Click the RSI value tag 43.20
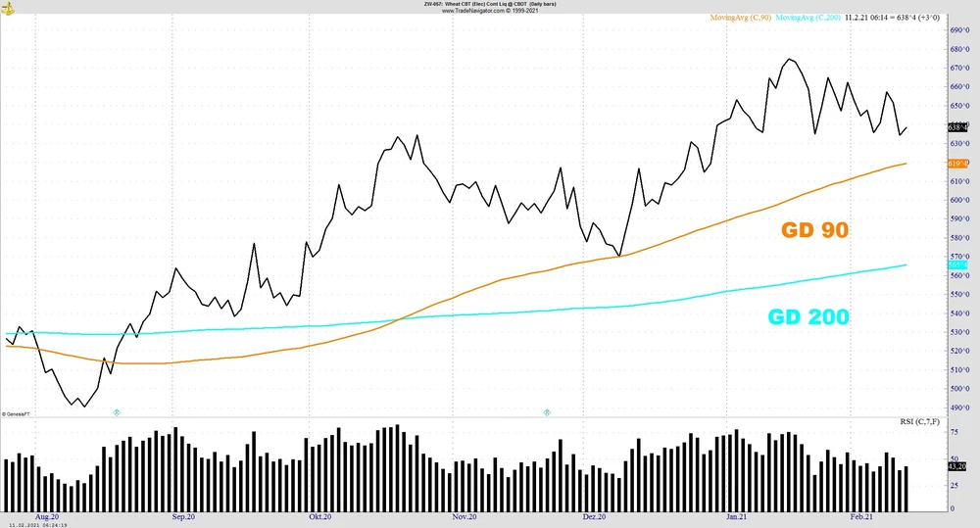The height and width of the screenshot is (528, 980). pos(957,467)
